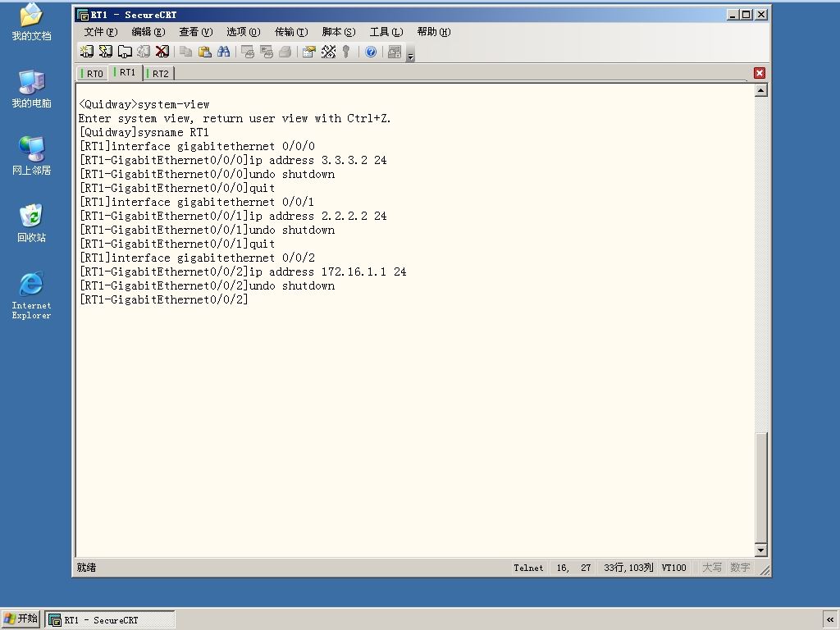Select the 我的电脑 desktop icon
This screenshot has width=840, height=630.
[31, 89]
